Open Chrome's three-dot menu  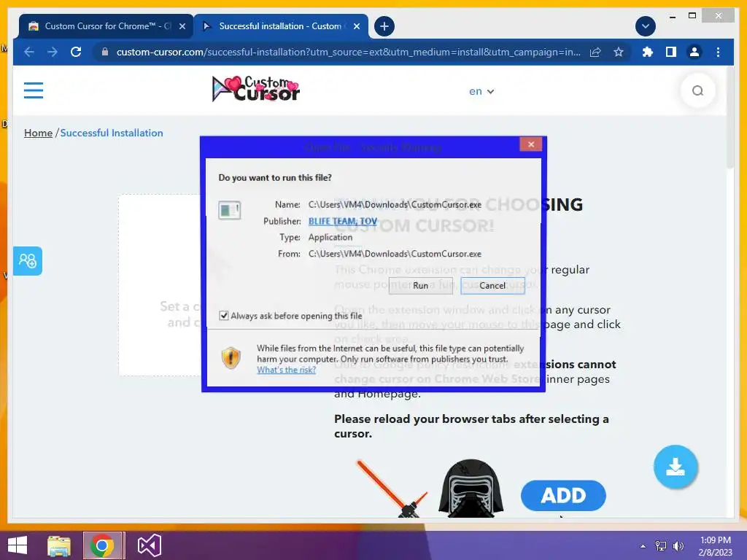[718, 52]
